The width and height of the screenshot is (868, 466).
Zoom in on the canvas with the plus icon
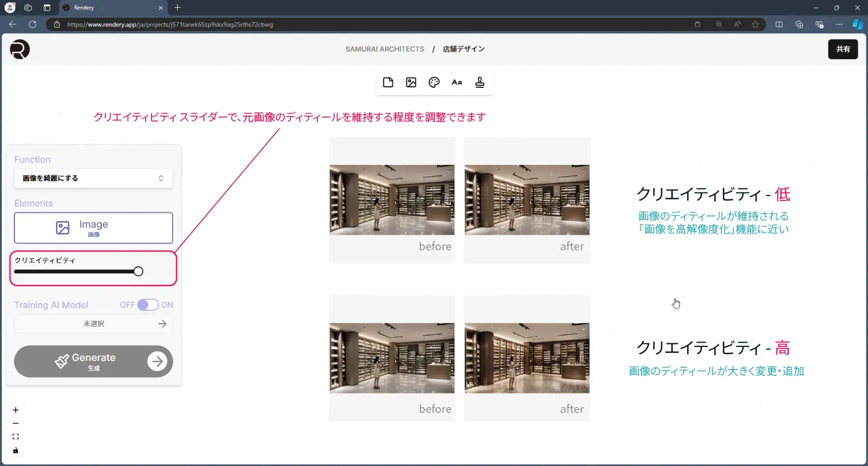point(15,410)
